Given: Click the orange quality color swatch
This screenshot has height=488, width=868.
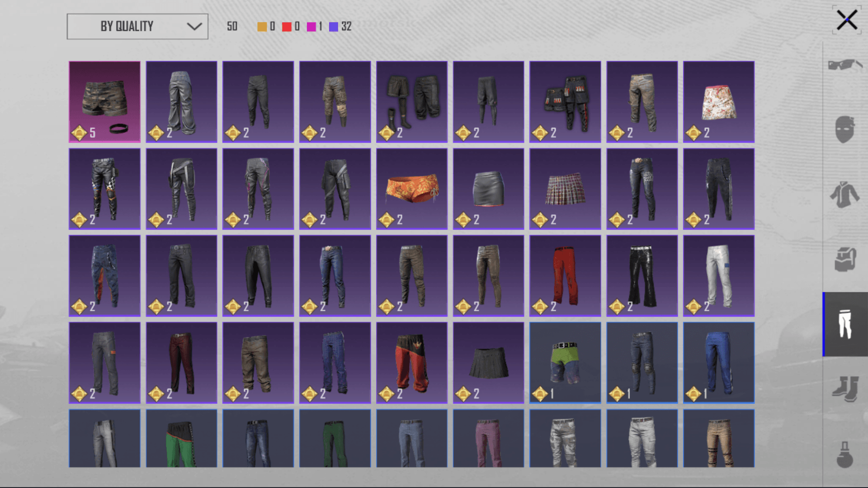Looking at the screenshot, I should [x=262, y=27].
